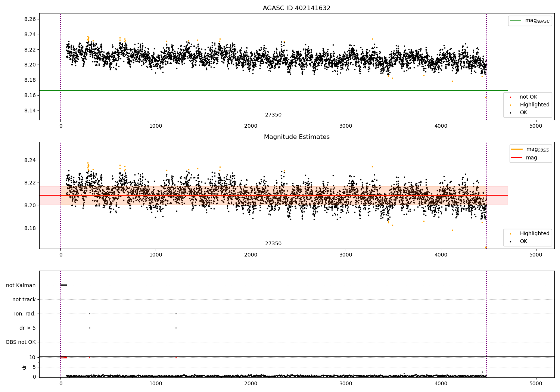Screen dimensions: 560x392
Task: Click the 'not Kalman' y-axis label
Action: point(21,285)
